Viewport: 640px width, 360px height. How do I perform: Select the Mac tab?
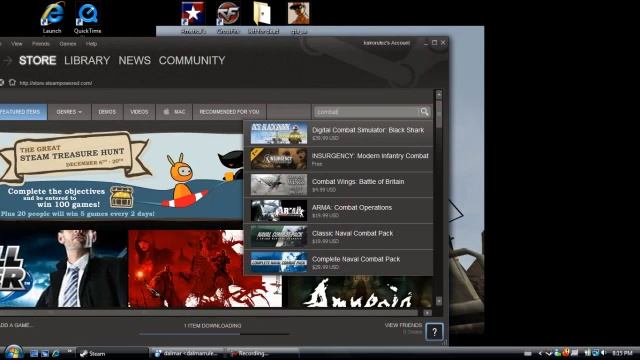click(x=174, y=111)
